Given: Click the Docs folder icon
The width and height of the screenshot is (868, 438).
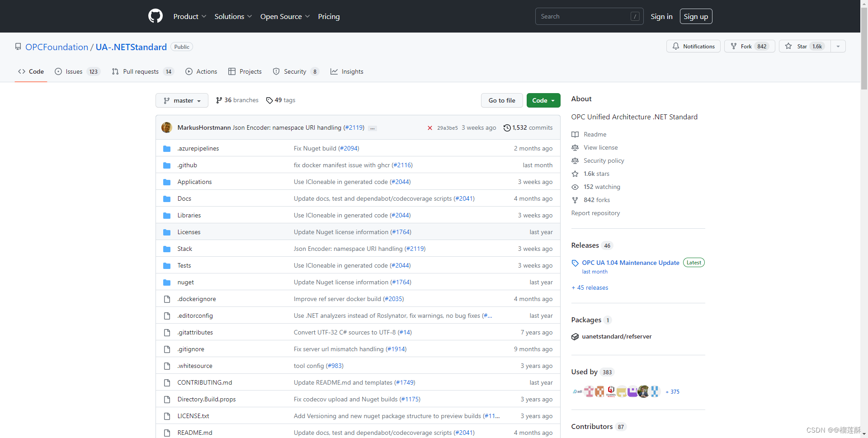Looking at the screenshot, I should 167,199.
